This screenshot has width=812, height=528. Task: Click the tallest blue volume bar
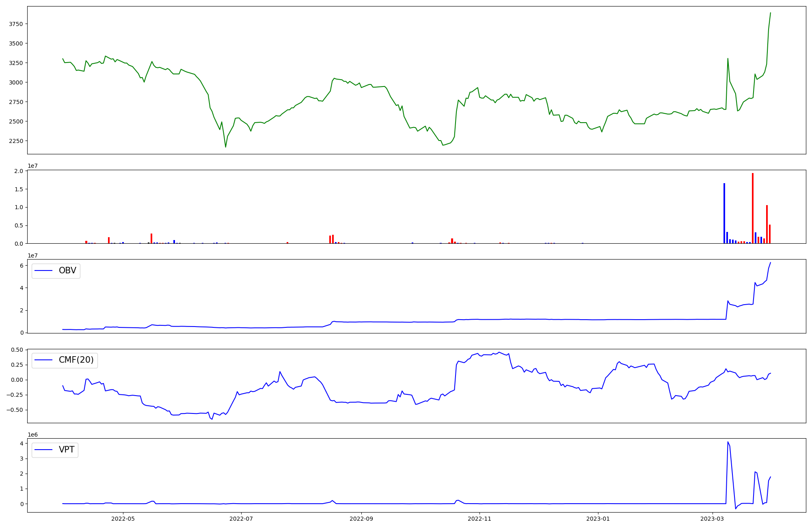[x=724, y=213]
